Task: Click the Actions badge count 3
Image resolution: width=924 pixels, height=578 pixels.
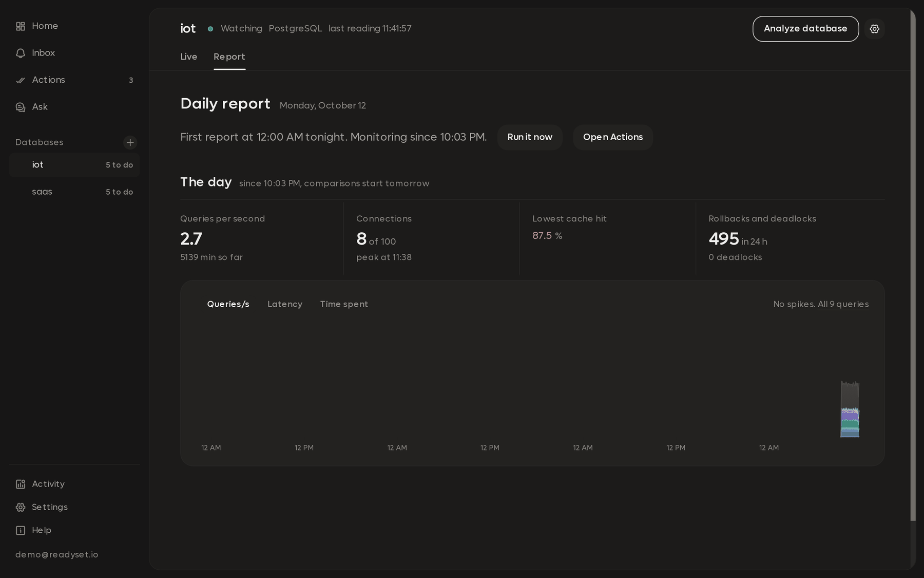Action: pyautogui.click(x=131, y=80)
